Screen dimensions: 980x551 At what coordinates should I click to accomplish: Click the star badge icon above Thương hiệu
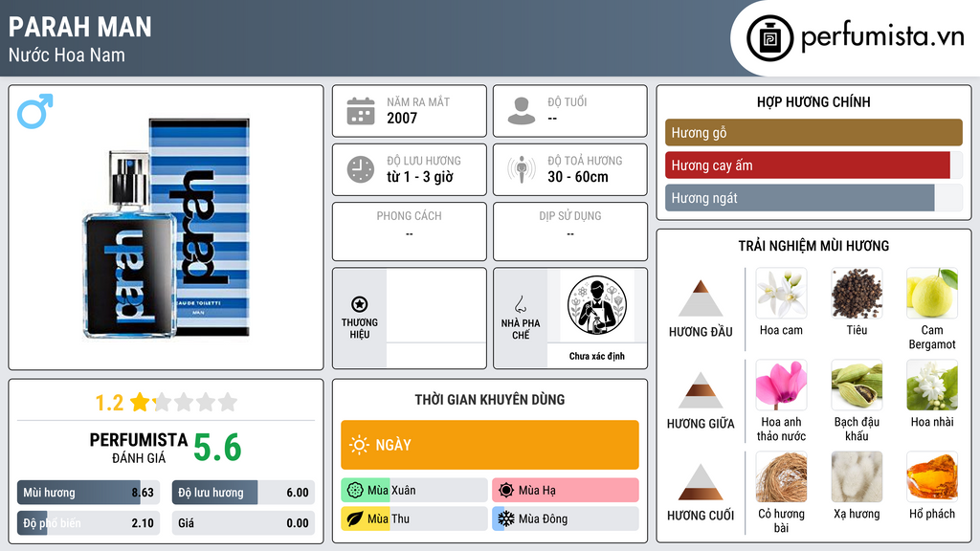click(x=360, y=304)
